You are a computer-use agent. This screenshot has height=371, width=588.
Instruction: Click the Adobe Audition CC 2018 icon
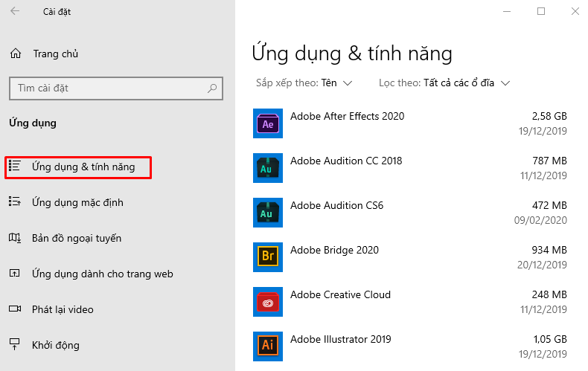pyautogui.click(x=268, y=168)
